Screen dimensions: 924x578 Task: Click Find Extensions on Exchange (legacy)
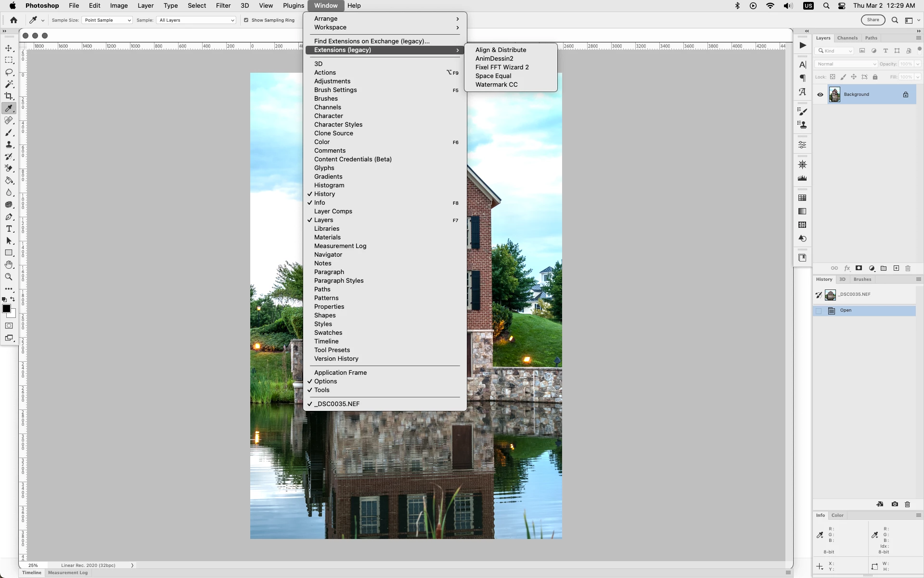click(x=372, y=41)
